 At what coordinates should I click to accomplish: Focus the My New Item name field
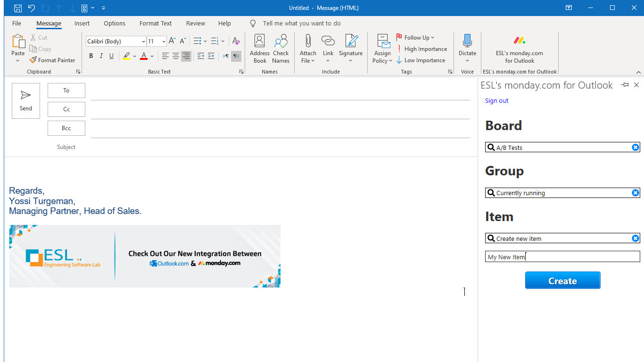(x=562, y=256)
